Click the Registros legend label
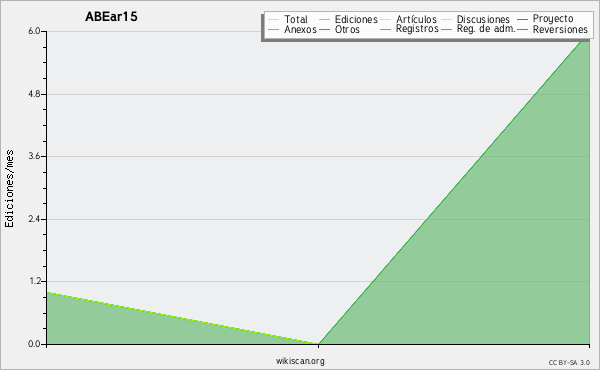This screenshot has height=370, width=600. point(417,29)
